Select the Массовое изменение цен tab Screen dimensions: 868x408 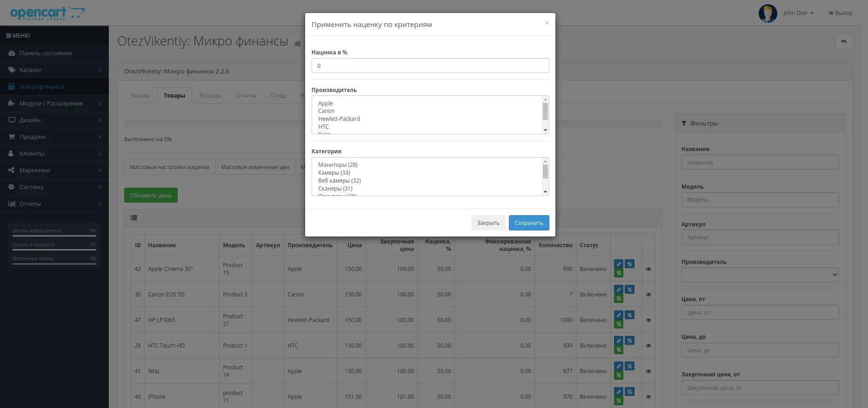(x=255, y=167)
